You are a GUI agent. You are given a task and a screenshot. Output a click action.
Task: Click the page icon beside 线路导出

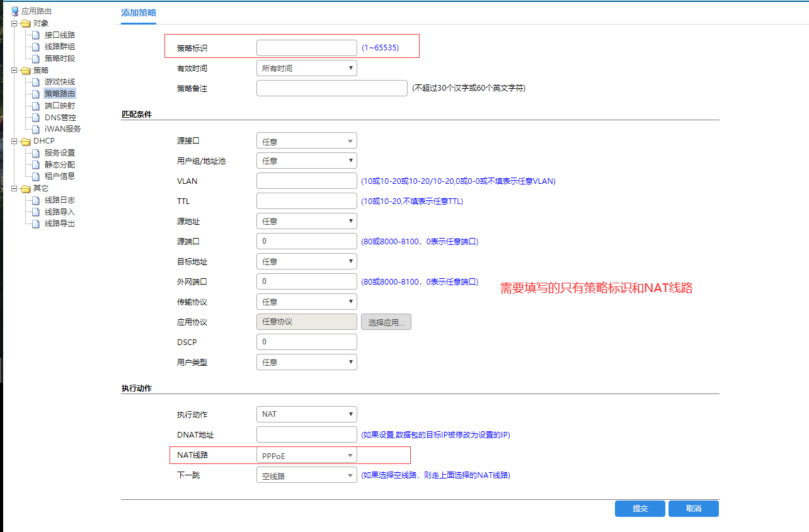tap(37, 224)
